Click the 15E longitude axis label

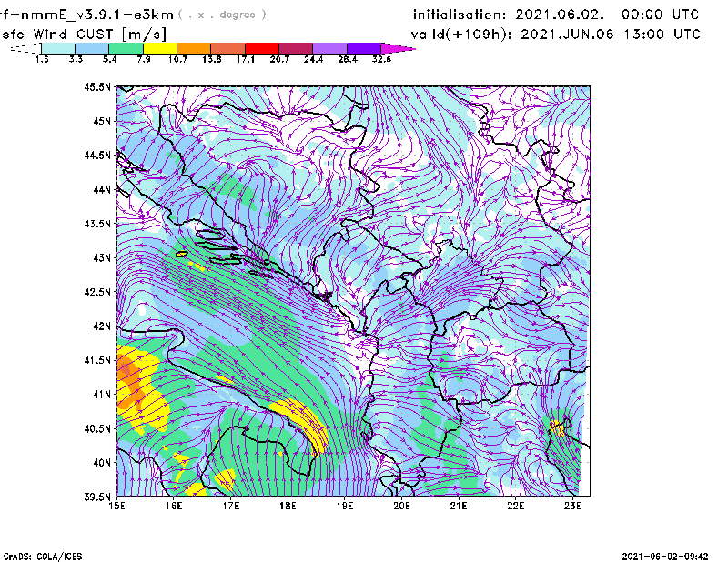tap(116, 506)
